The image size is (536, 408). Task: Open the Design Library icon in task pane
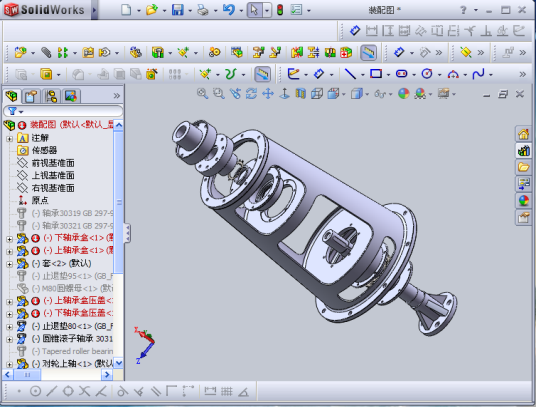click(x=523, y=150)
